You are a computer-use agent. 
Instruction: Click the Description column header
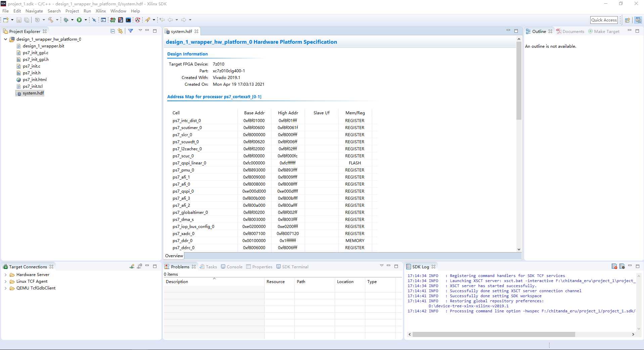coord(214,282)
